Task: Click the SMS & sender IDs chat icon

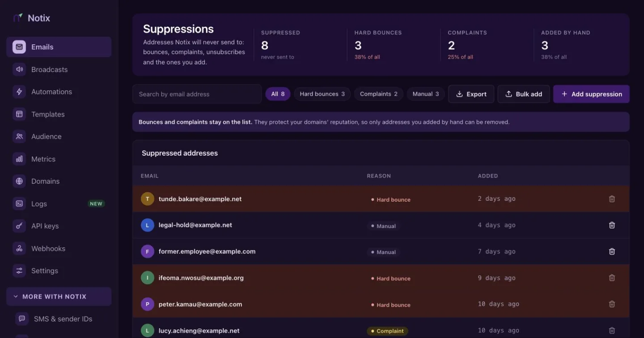Action: click(x=22, y=319)
